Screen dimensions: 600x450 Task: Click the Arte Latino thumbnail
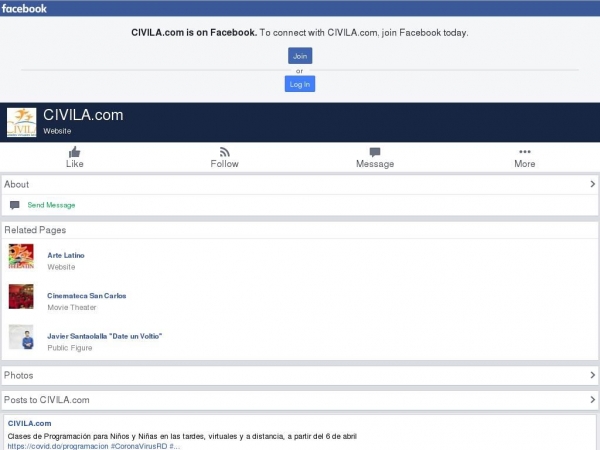[21, 256]
